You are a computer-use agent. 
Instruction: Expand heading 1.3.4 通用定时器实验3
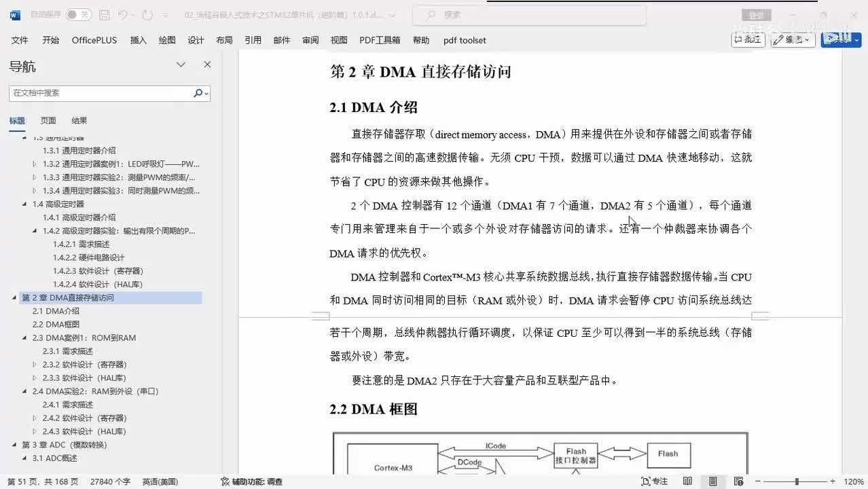tap(35, 191)
